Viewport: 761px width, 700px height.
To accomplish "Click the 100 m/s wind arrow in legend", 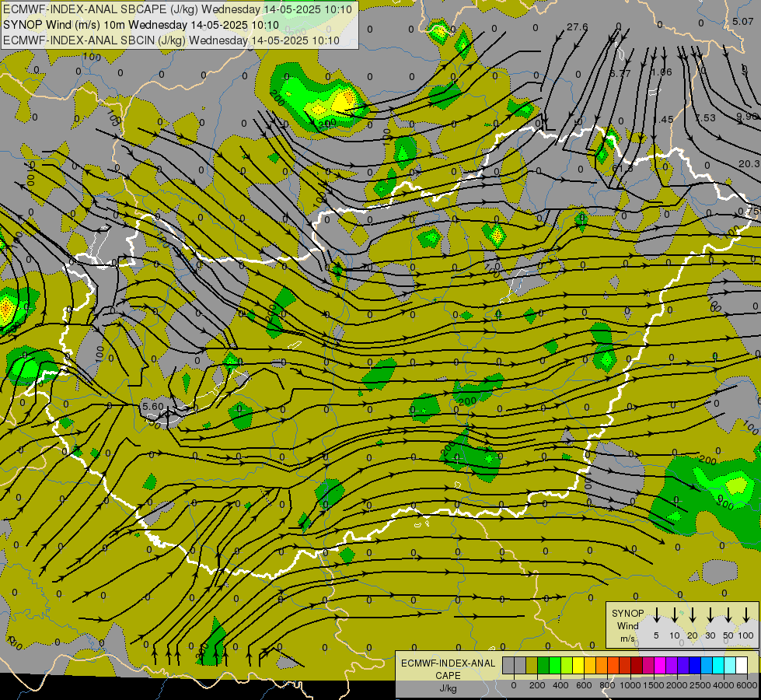I will (746, 614).
